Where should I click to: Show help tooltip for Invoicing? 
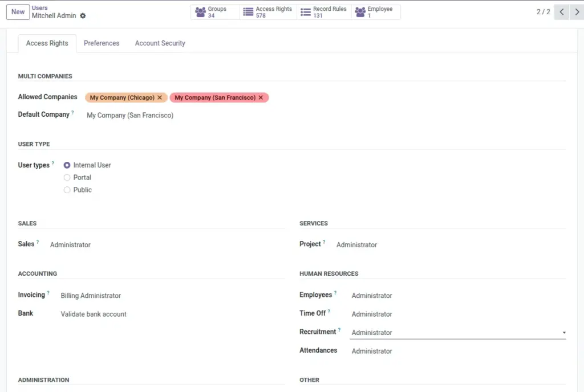(x=48, y=293)
